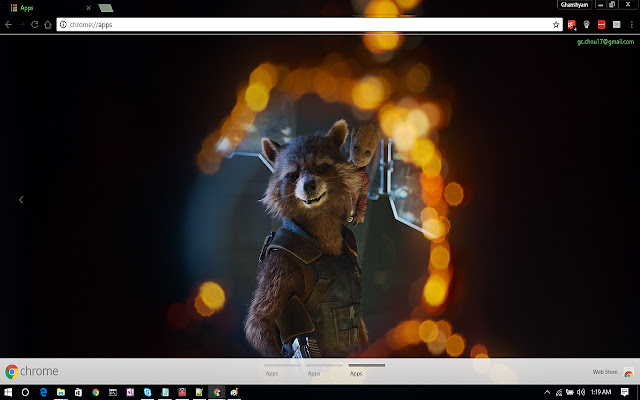This screenshot has width=640, height=400.
Task: Open the volume speaker tray icon
Action: pos(581,392)
